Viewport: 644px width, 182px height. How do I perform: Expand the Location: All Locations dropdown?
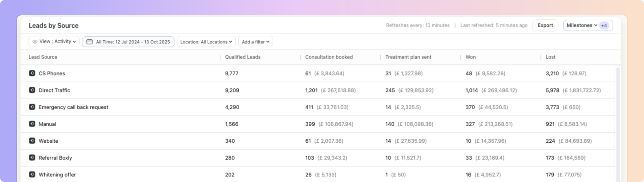(206, 42)
